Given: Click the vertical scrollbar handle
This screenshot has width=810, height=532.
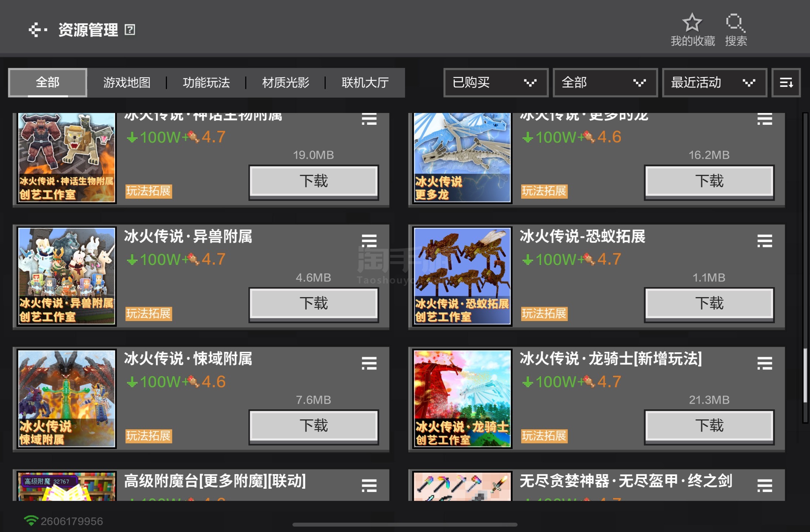Looking at the screenshot, I should pos(806,375).
